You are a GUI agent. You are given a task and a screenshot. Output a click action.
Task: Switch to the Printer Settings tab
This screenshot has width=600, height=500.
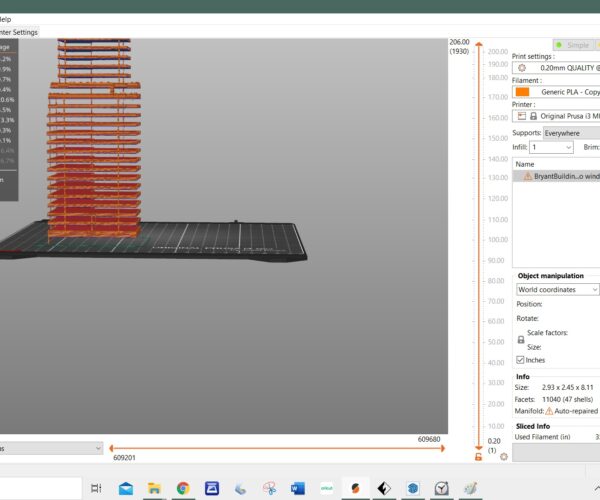click(x=18, y=32)
